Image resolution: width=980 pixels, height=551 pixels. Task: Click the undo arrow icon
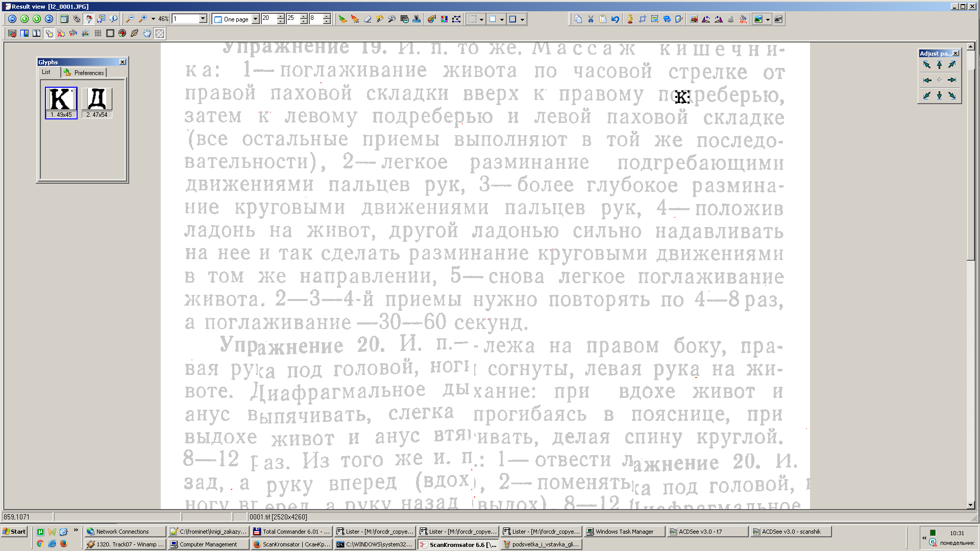(615, 19)
